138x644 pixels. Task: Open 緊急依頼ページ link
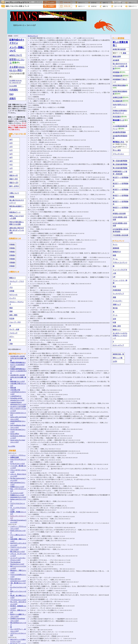coord(118,120)
